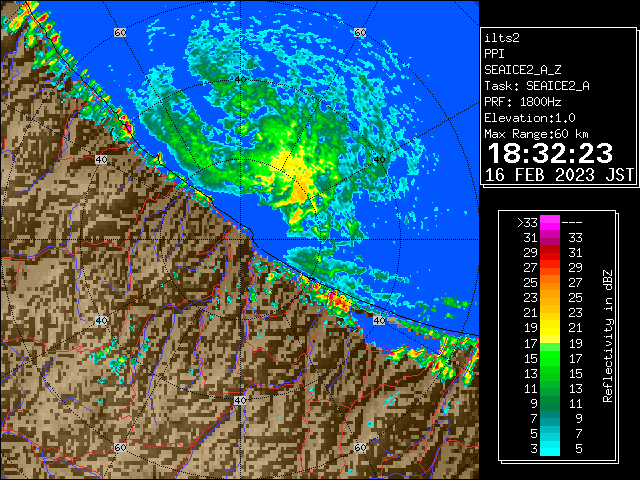640x480 pixels.
Task: Pick the yellow 19–21 dBZ color band
Action: pos(550,328)
